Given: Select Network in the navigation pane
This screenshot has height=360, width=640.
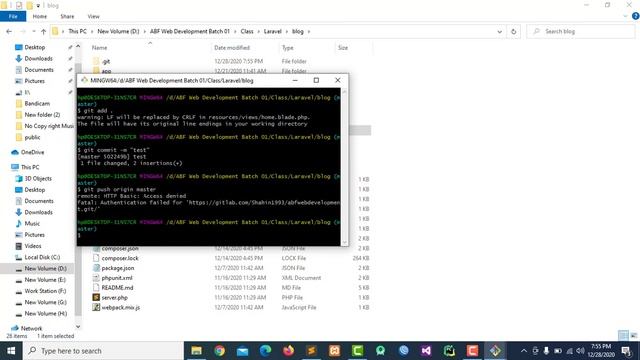Looking at the screenshot, I should click(31, 328).
